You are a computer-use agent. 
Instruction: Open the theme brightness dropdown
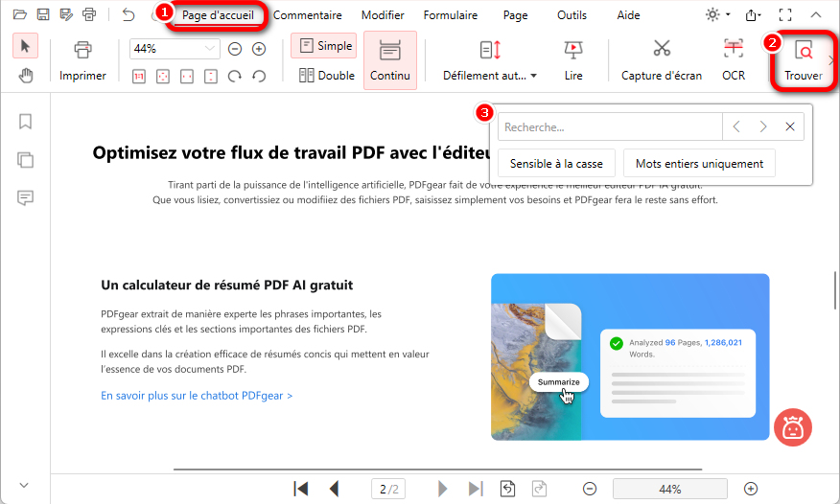tap(717, 14)
